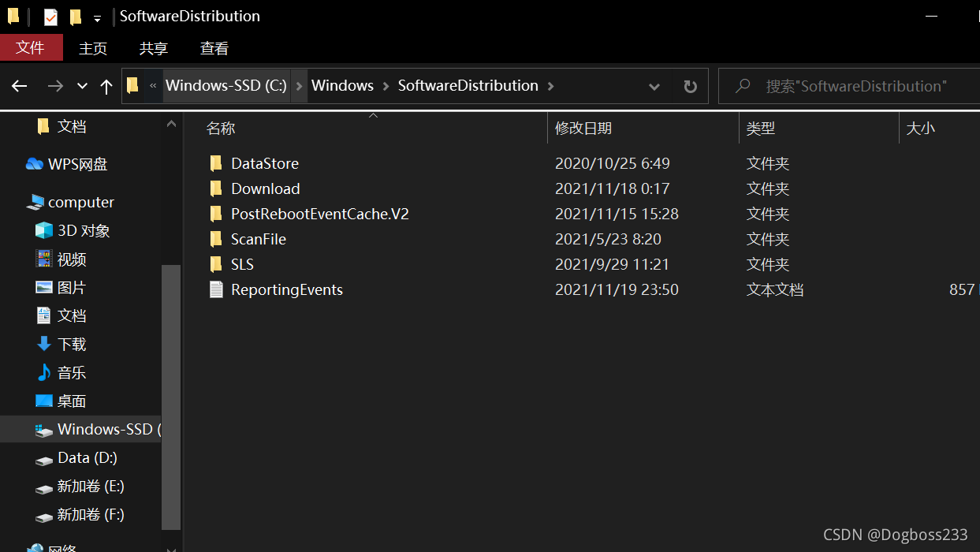The height and width of the screenshot is (552, 980).
Task: Click the WPS网盘 cloud icon
Action: (x=35, y=164)
